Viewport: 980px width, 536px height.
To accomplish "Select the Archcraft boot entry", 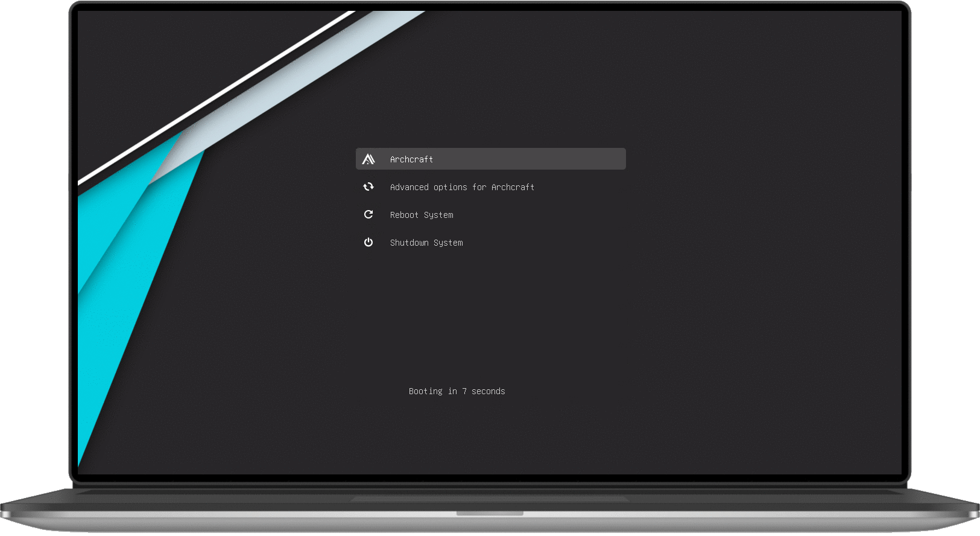I will (x=491, y=159).
